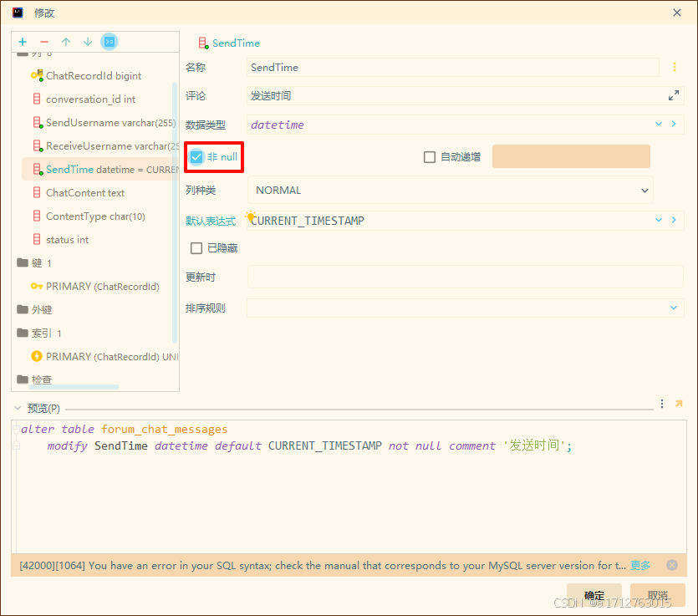Click the orange open-in-new arrow above the preview
This screenshot has width=698, height=616.
pos(678,403)
